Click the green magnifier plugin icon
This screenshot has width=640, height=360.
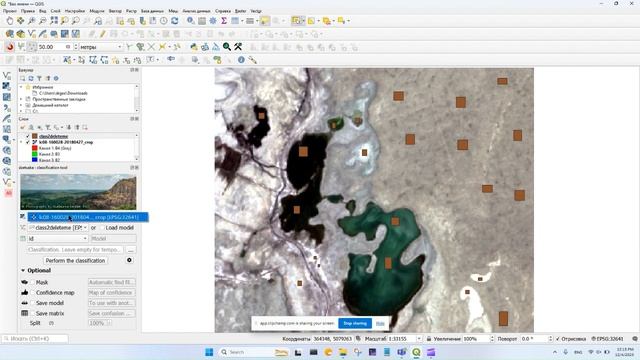[x=227, y=47]
